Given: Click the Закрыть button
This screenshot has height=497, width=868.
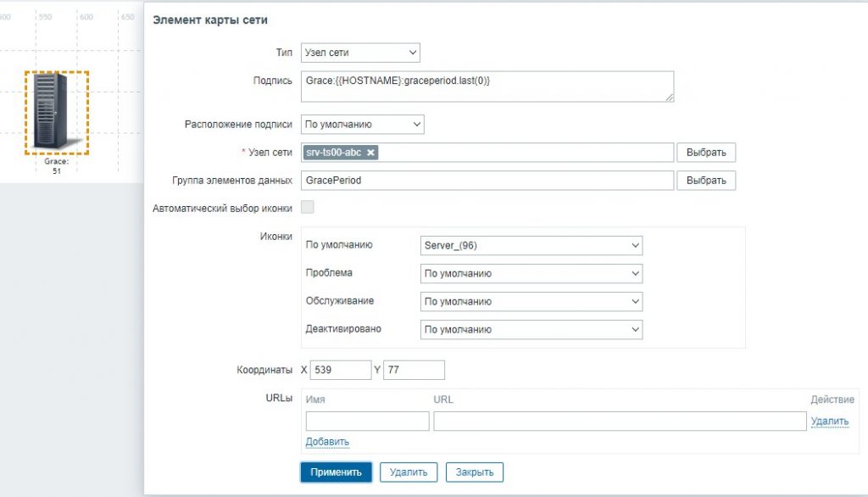Looking at the screenshot, I should pos(476,472).
